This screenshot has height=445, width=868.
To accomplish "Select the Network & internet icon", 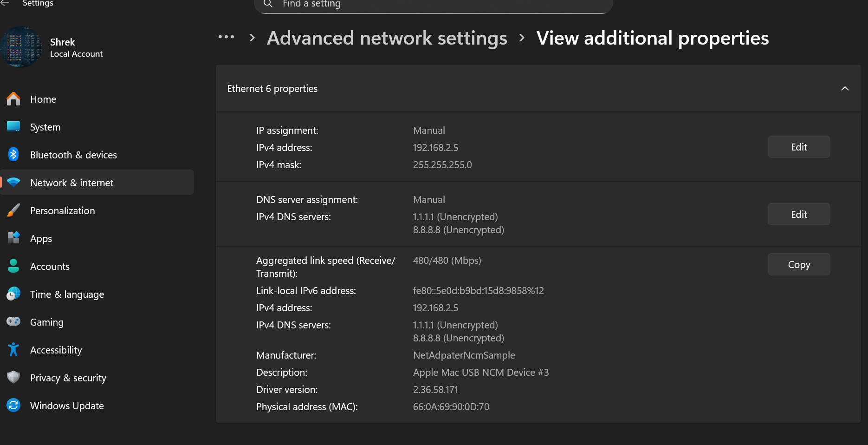I will (x=13, y=182).
